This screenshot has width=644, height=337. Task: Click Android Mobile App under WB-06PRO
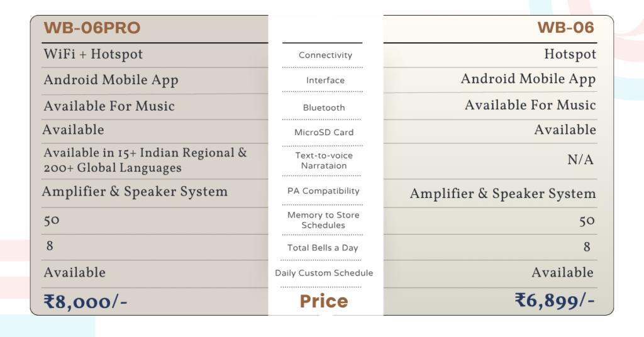[x=111, y=80]
